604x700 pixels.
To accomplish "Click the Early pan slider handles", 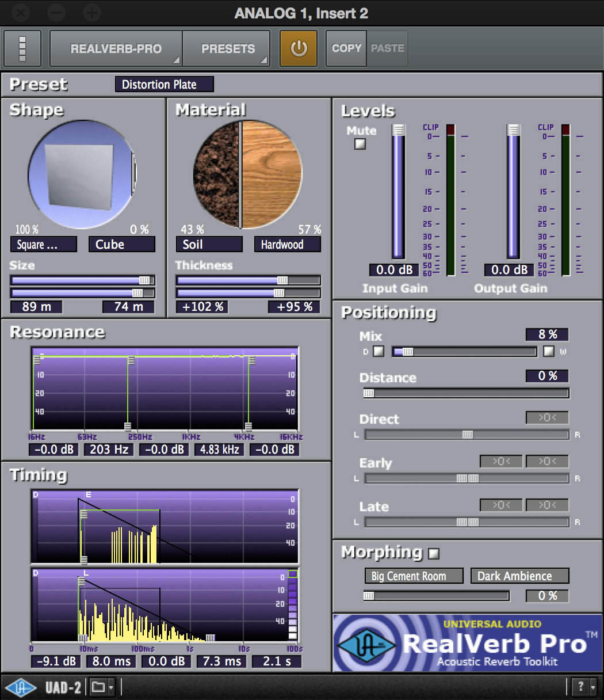I will [x=468, y=478].
